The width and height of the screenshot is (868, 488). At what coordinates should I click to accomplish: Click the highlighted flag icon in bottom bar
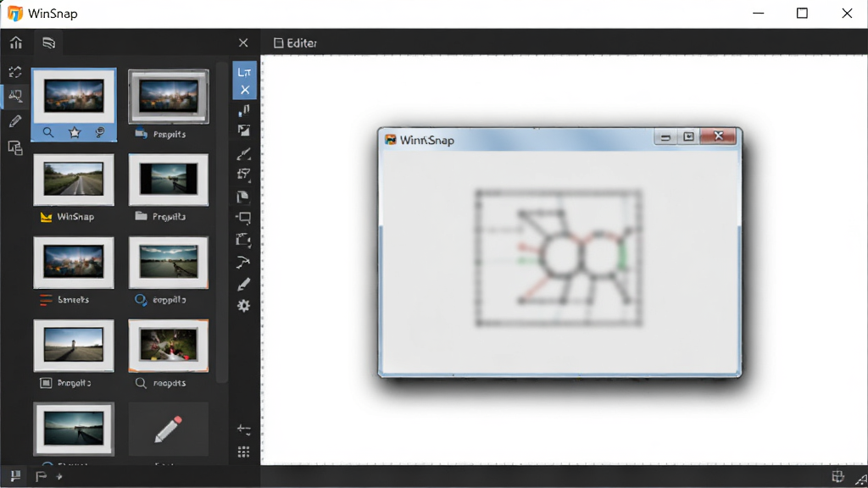(15, 476)
